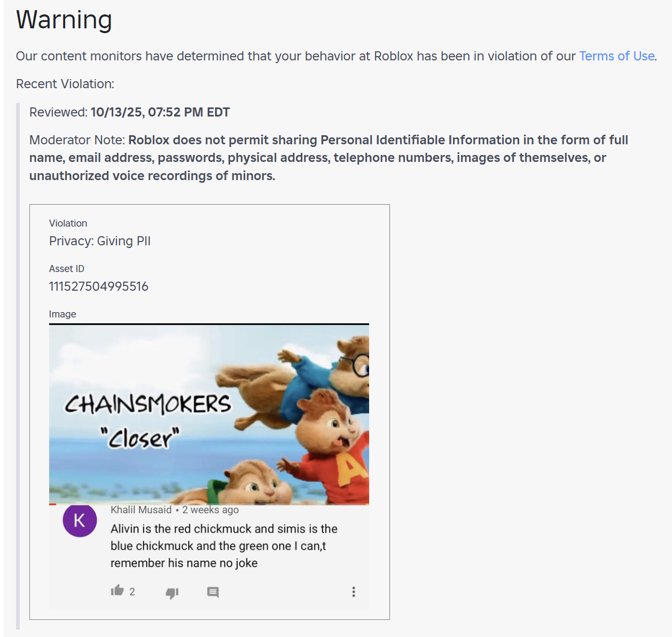Click the bold moderator note about Personal Identifiable Information

point(328,158)
